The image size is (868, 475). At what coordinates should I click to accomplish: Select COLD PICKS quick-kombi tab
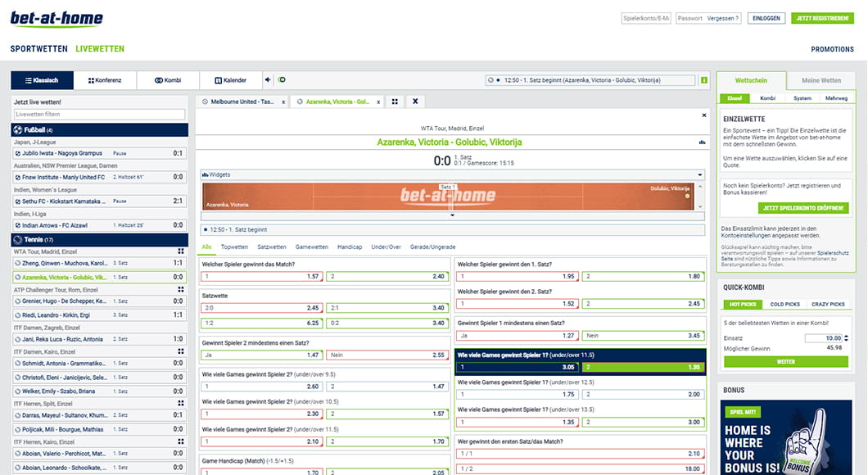point(785,305)
